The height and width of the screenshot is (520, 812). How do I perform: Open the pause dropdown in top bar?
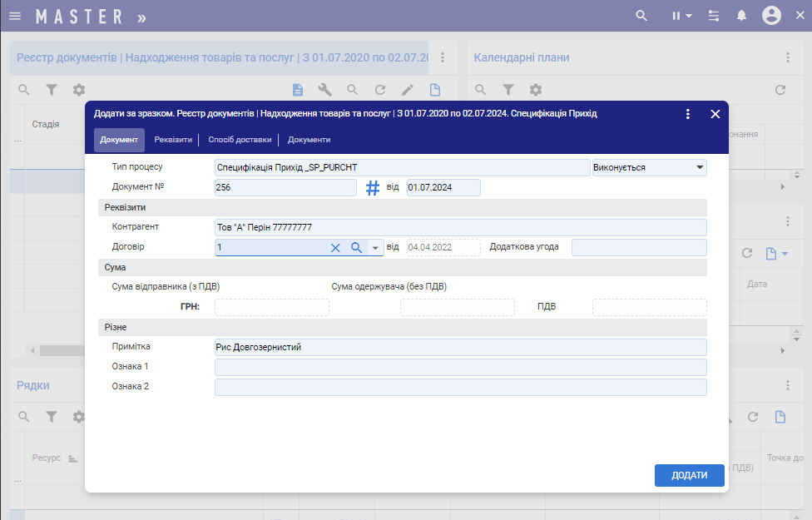pos(681,16)
